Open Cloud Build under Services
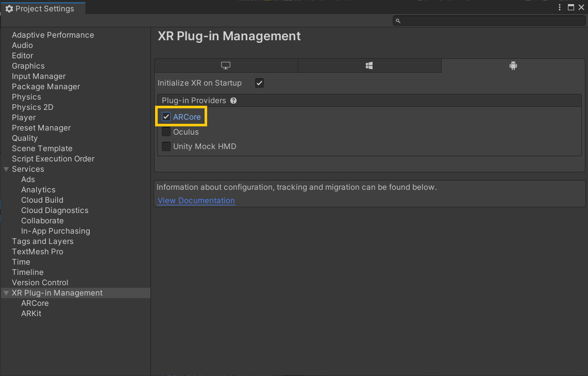This screenshot has width=588, height=376. 42,200
